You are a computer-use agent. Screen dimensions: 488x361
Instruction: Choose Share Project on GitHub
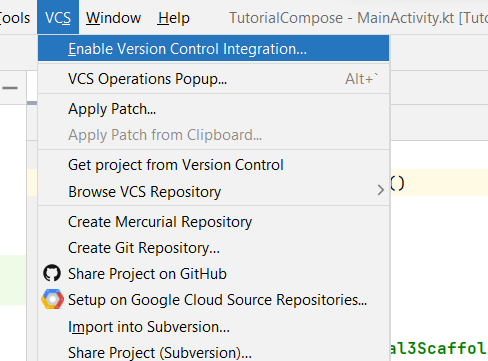click(213, 274)
